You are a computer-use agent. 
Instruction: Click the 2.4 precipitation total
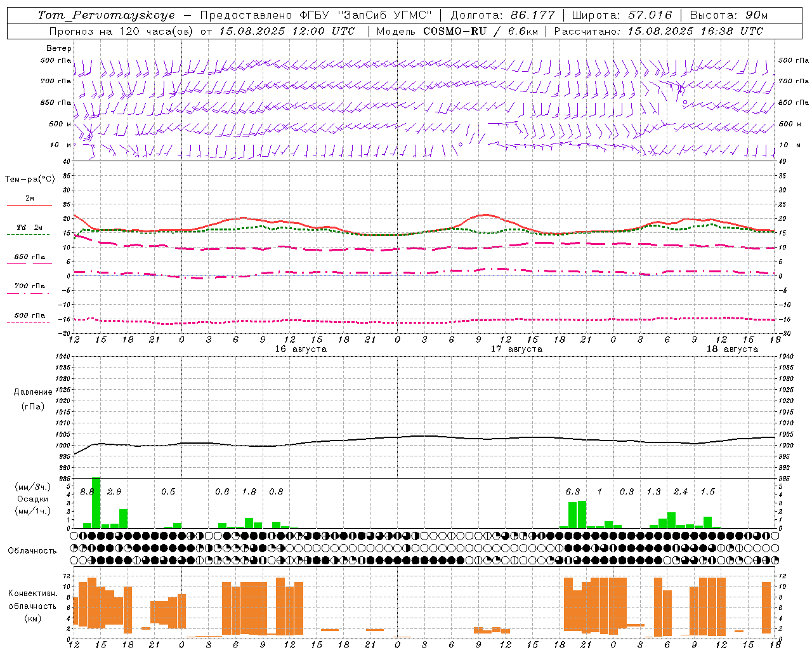coord(681,492)
